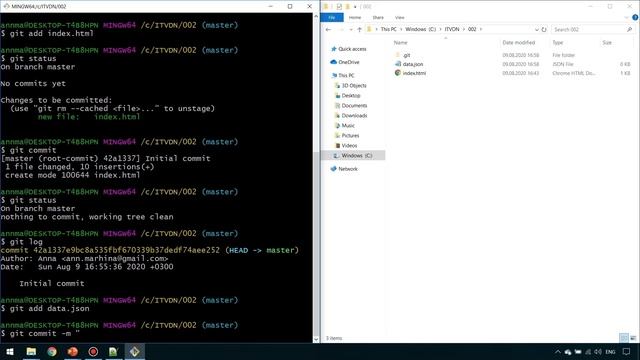640x360 pixels.
Task: Open Quick access in navigation pane
Action: (x=349, y=49)
